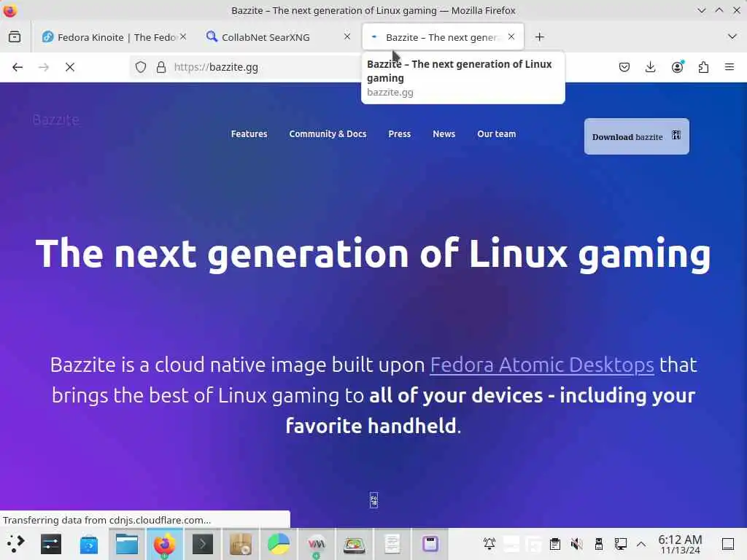The image size is (747, 560).
Task: Open the Firefox account menu
Action: (x=677, y=67)
